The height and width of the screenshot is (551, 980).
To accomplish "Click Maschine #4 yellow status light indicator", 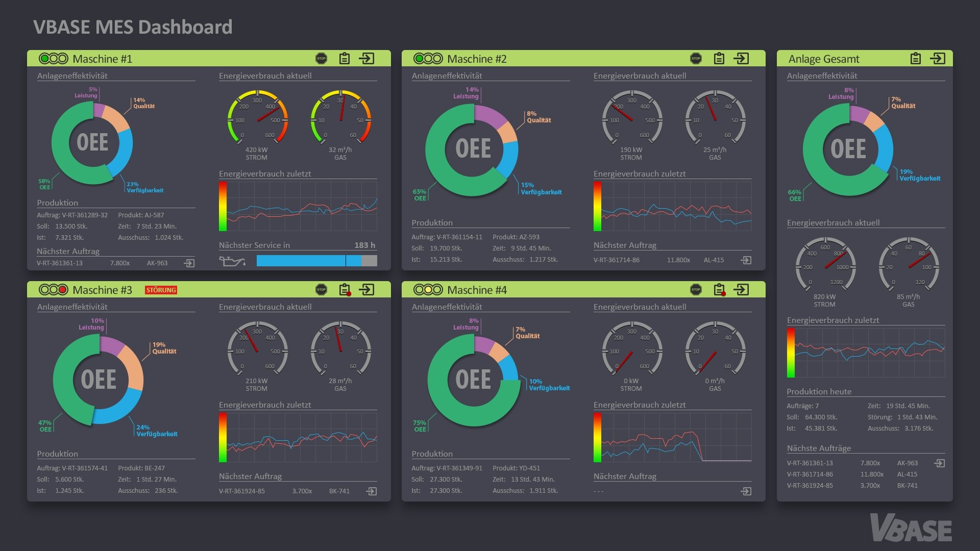I will (x=428, y=290).
